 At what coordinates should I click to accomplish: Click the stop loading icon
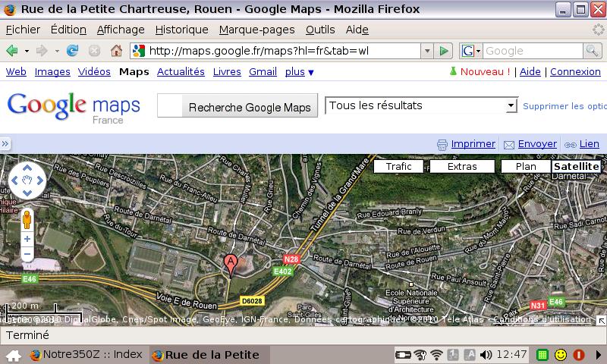[x=94, y=51]
